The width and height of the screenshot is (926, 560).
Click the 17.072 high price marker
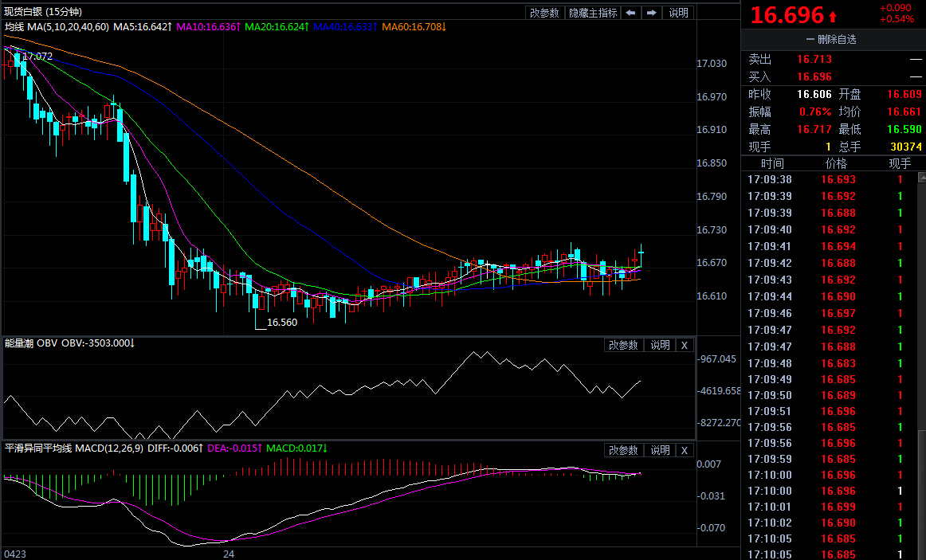(37, 56)
